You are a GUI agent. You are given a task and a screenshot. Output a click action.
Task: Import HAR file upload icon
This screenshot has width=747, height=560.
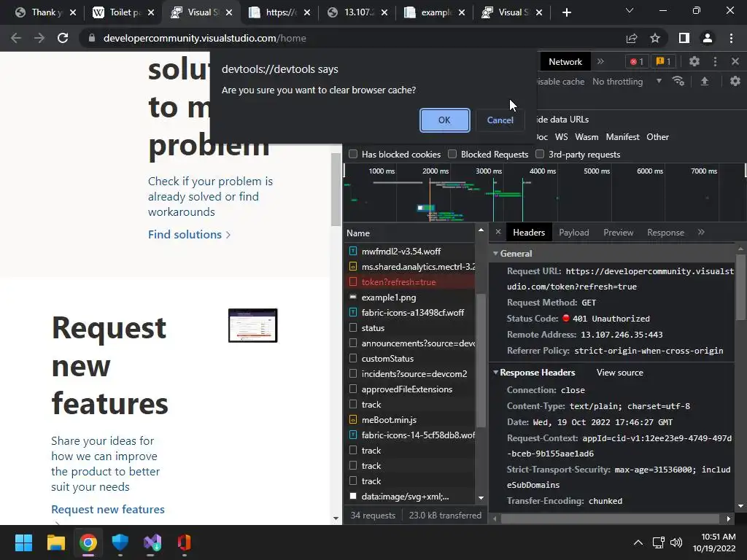705,82
